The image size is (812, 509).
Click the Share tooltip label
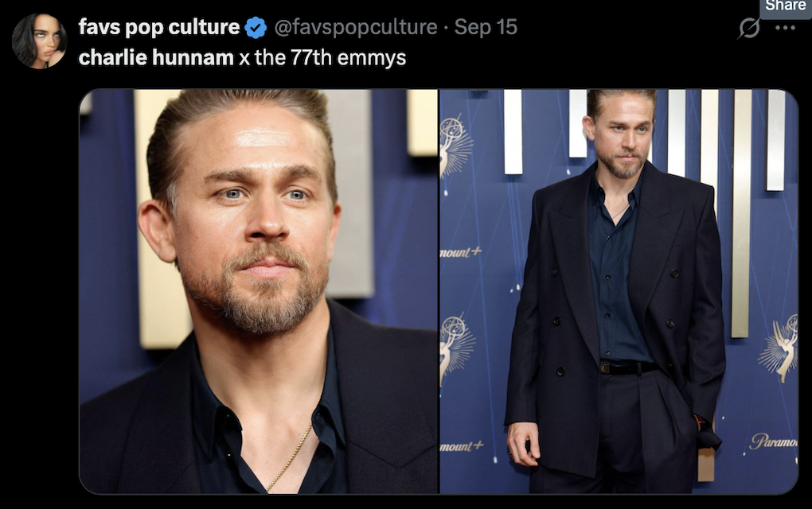pos(785,6)
